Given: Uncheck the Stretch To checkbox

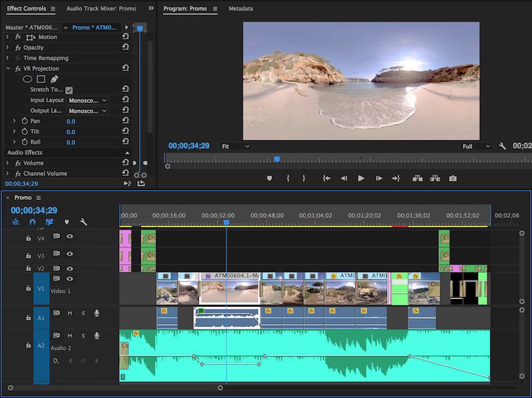Looking at the screenshot, I should (69, 90).
